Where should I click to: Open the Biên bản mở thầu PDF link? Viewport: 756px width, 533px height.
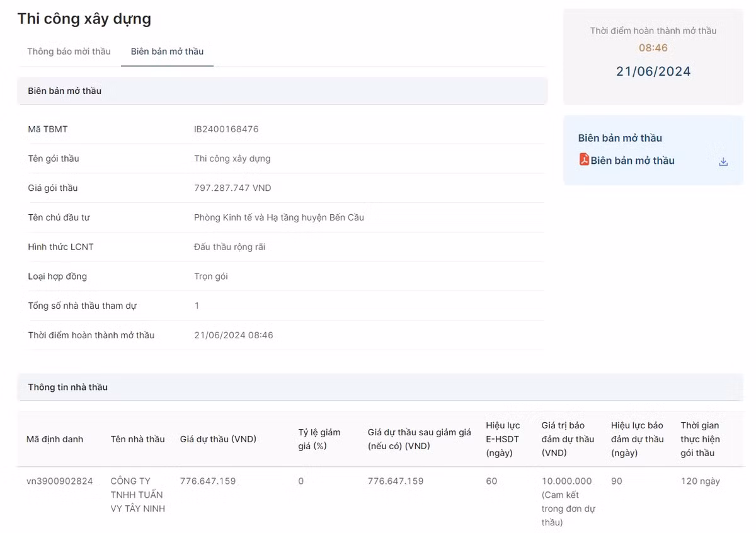click(632, 161)
